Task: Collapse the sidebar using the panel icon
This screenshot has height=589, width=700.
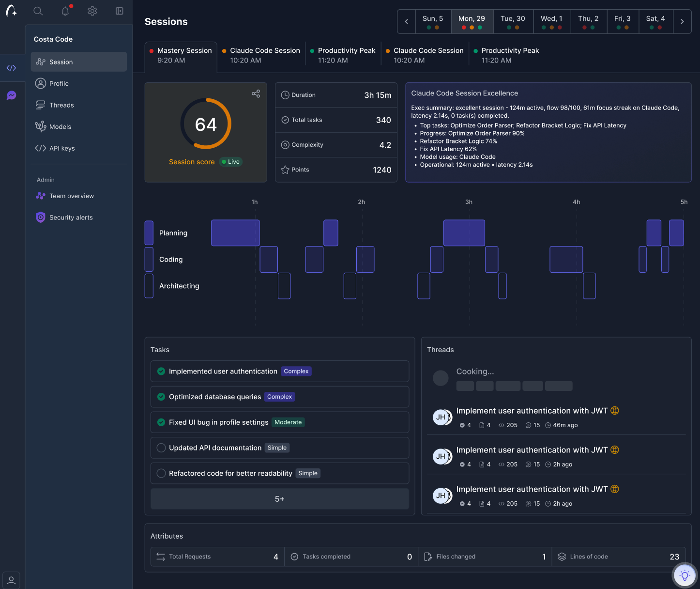Action: 119,11
